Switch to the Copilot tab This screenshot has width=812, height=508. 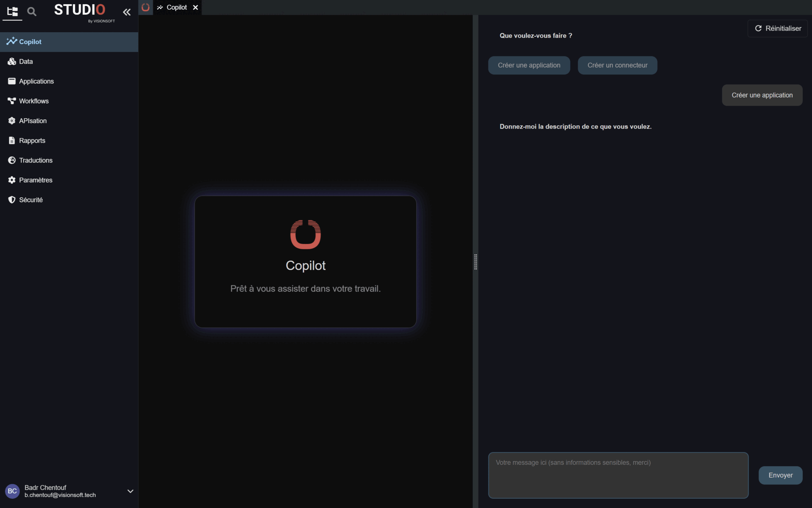point(177,7)
